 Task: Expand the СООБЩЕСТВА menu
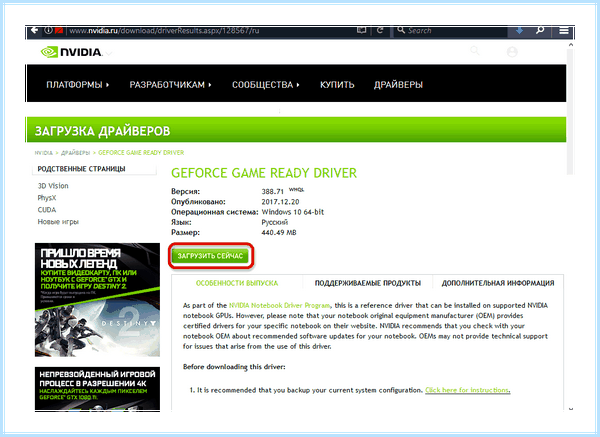point(266,85)
